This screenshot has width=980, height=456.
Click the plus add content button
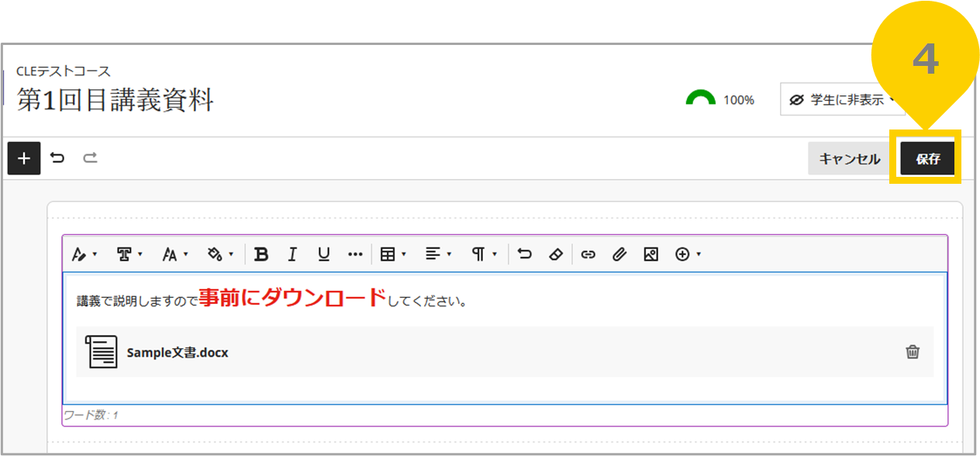coord(24,158)
